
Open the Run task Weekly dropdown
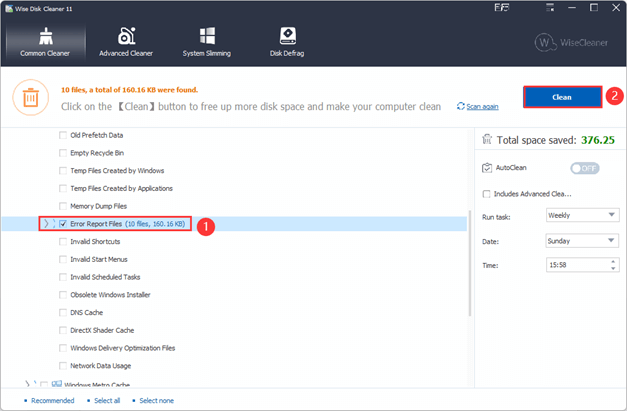tap(582, 215)
